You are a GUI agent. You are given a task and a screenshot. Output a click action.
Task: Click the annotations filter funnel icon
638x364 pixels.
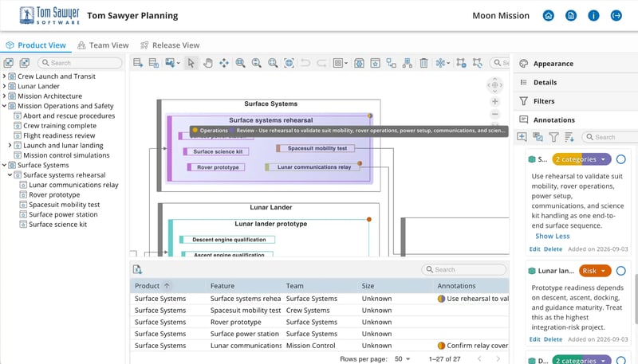coord(553,137)
